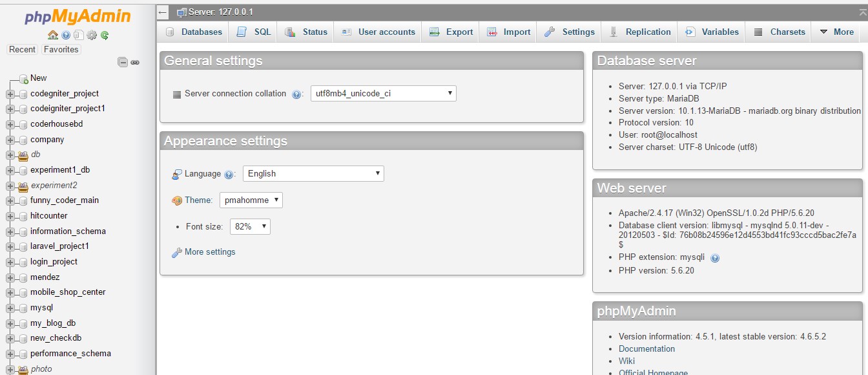Click the Recent button
This screenshot has height=375, width=868.
[23, 49]
